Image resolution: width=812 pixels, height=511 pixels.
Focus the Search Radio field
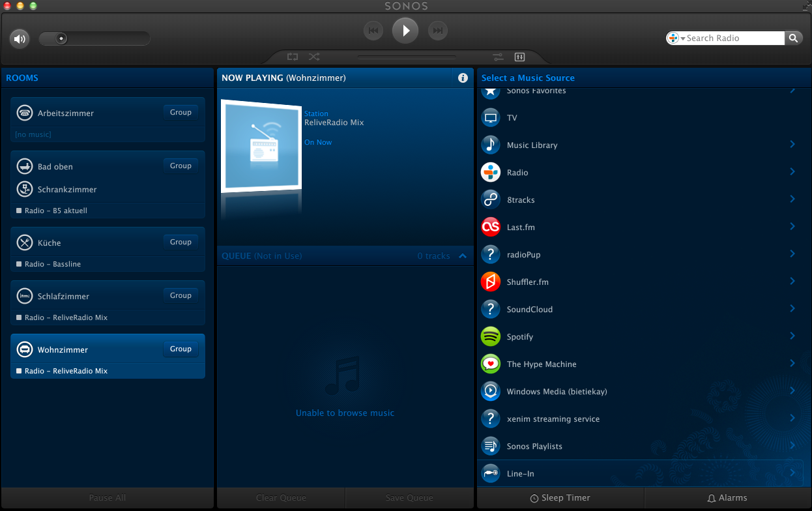pos(734,38)
